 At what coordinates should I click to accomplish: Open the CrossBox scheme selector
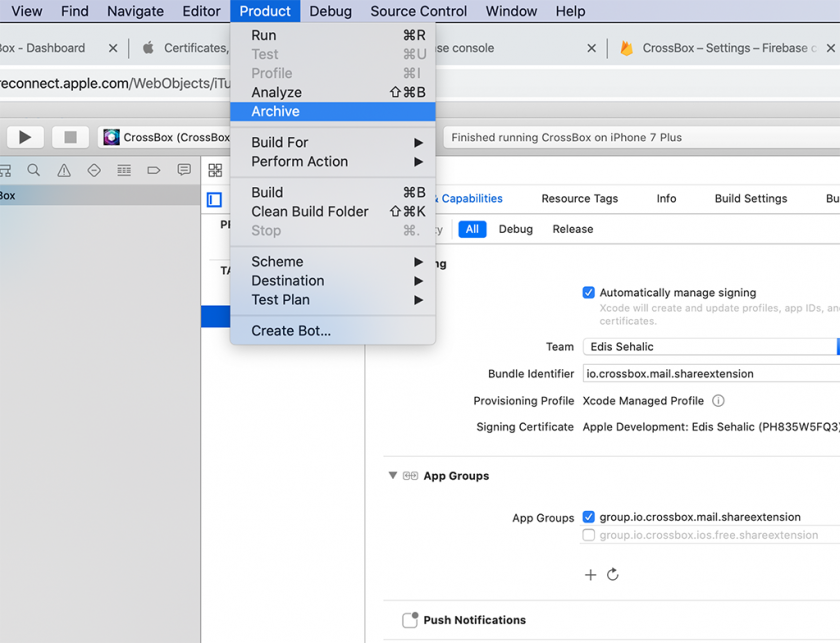pyautogui.click(x=166, y=137)
